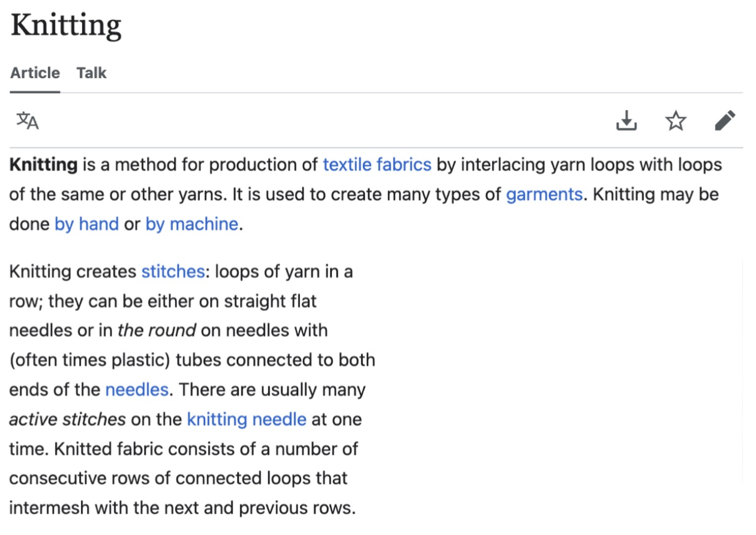Viewport: 756px width, 535px height.
Task: Click the italic active stitches text
Action: 67,419
